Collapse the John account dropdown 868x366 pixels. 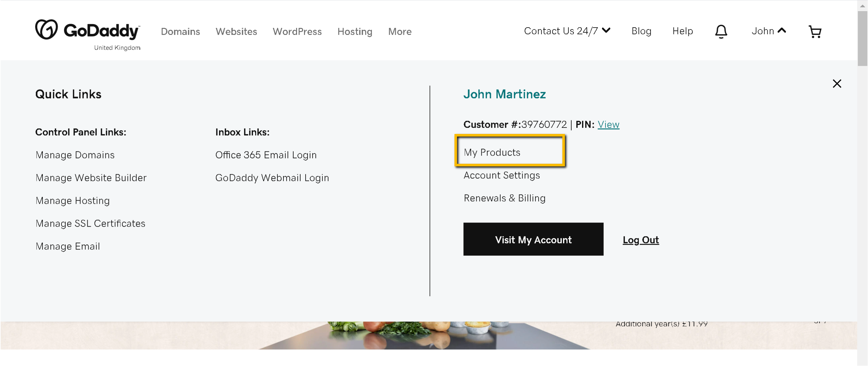(769, 31)
